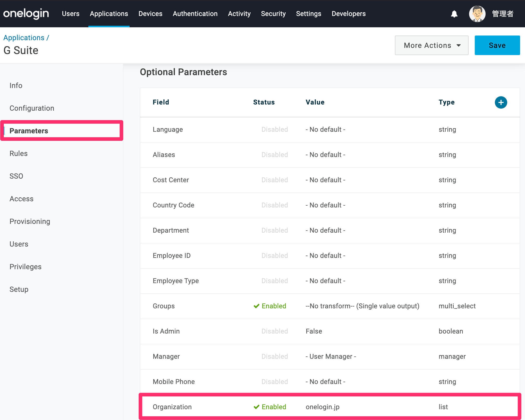This screenshot has height=420, width=525.
Task: Open the Devices top menu
Action: point(150,14)
